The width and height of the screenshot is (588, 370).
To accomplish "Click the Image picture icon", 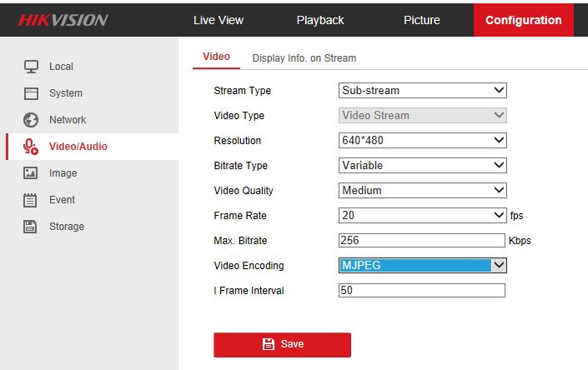I will coord(31,173).
